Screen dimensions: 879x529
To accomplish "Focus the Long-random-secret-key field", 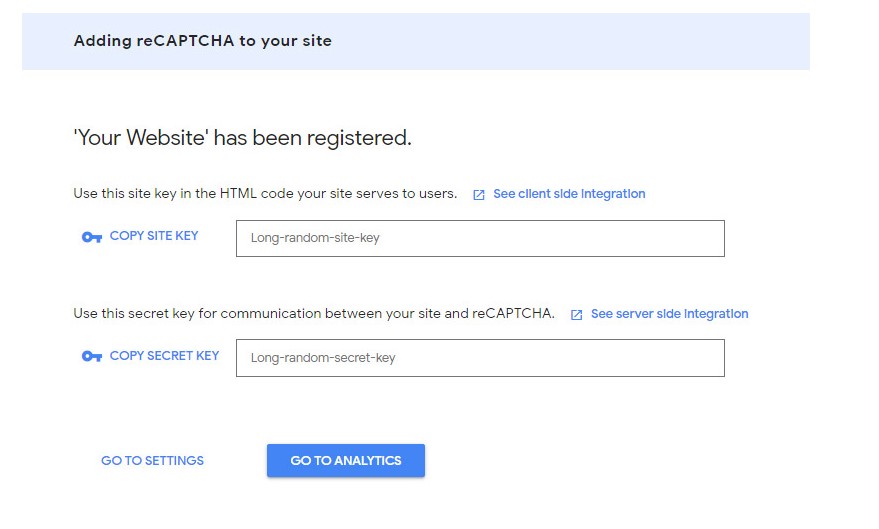I will click(480, 358).
